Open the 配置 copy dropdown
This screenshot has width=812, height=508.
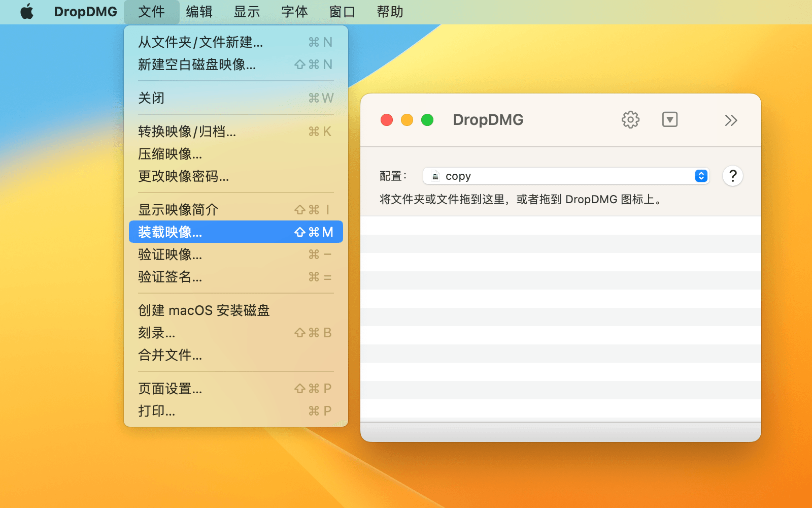coord(566,176)
